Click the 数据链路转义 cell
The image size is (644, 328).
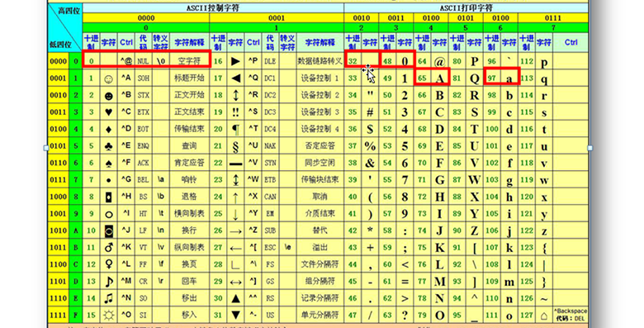pos(320,61)
